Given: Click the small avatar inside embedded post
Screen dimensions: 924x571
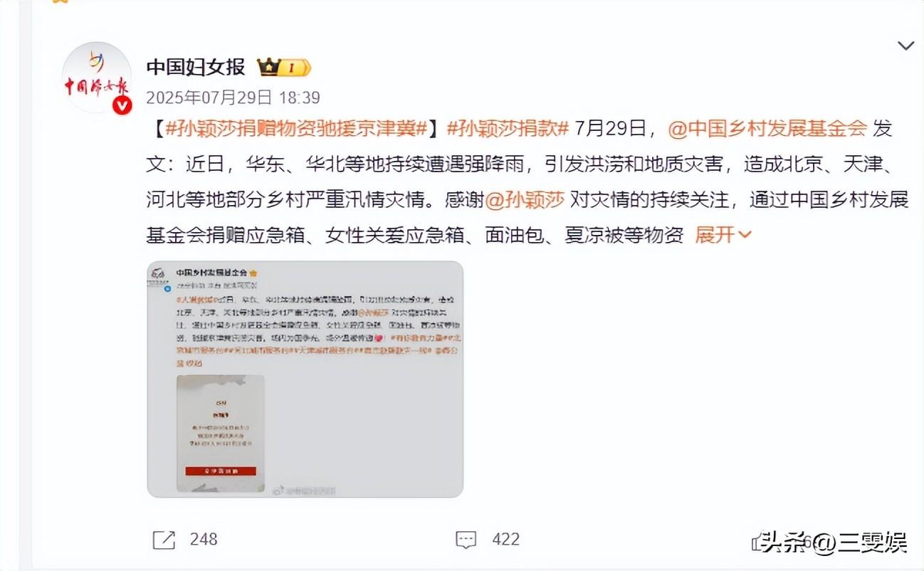Looking at the screenshot, I should (157, 275).
